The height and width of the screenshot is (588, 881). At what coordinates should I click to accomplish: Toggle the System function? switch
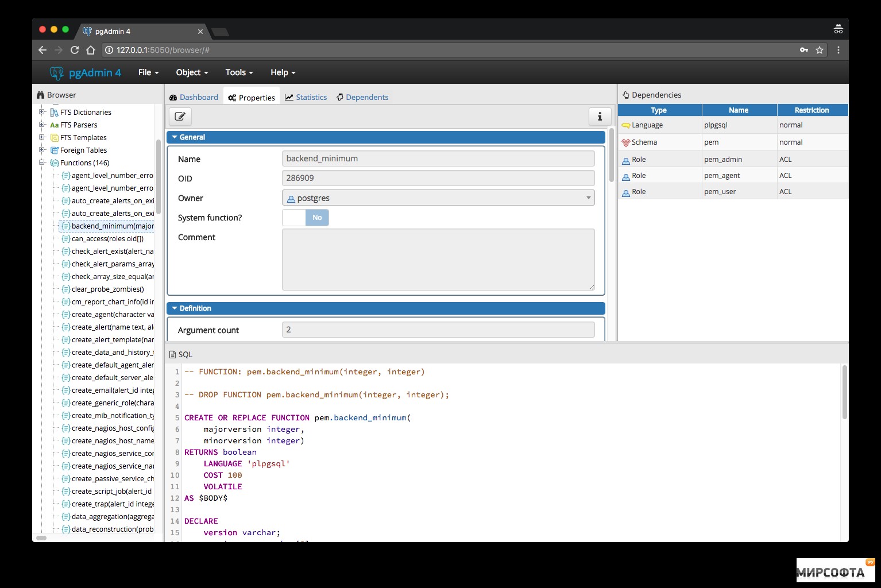(x=306, y=218)
